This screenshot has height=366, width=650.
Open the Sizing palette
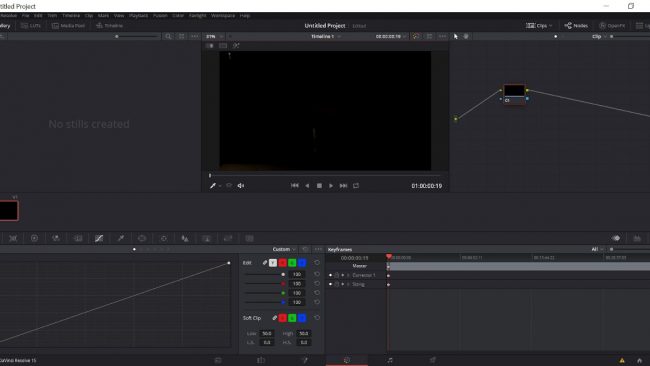coord(228,238)
